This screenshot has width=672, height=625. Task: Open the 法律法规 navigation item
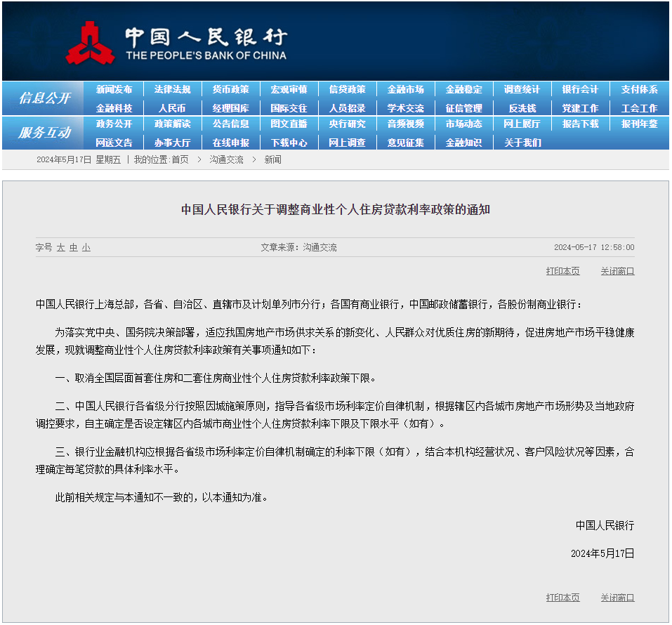click(x=172, y=89)
